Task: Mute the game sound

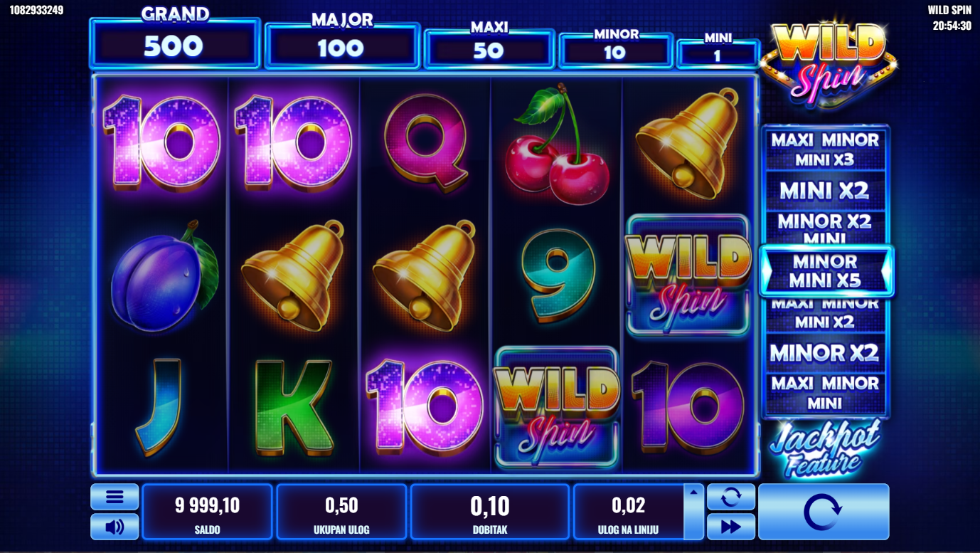Action: point(114,527)
